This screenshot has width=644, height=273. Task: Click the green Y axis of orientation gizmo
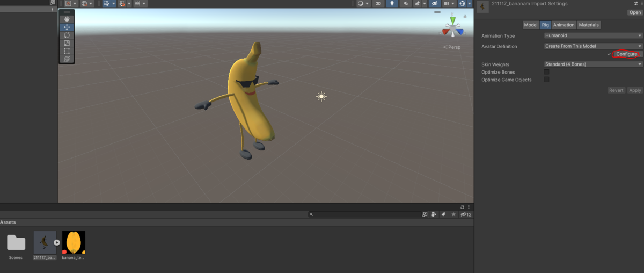(453, 20)
